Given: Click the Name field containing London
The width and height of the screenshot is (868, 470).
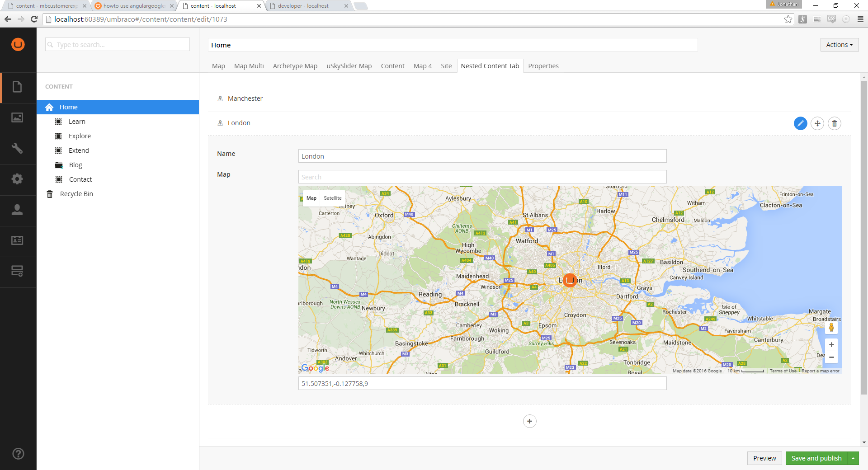Looking at the screenshot, I should [482, 156].
